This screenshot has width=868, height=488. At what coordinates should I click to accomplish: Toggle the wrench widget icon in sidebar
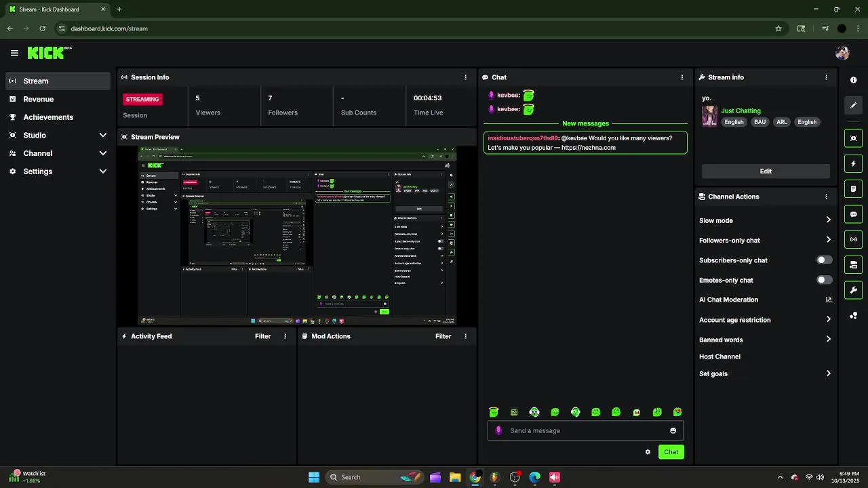coord(853,290)
